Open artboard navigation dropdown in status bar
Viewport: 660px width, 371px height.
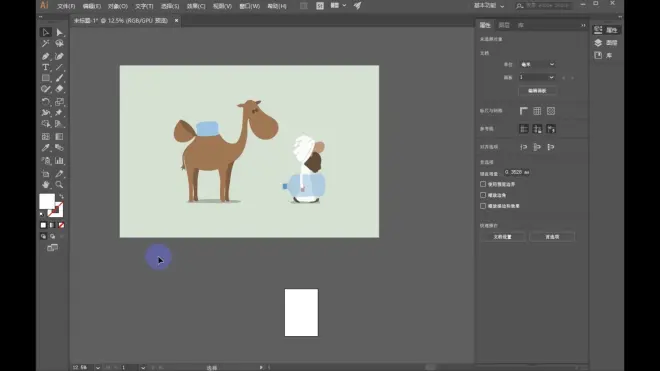(x=143, y=368)
